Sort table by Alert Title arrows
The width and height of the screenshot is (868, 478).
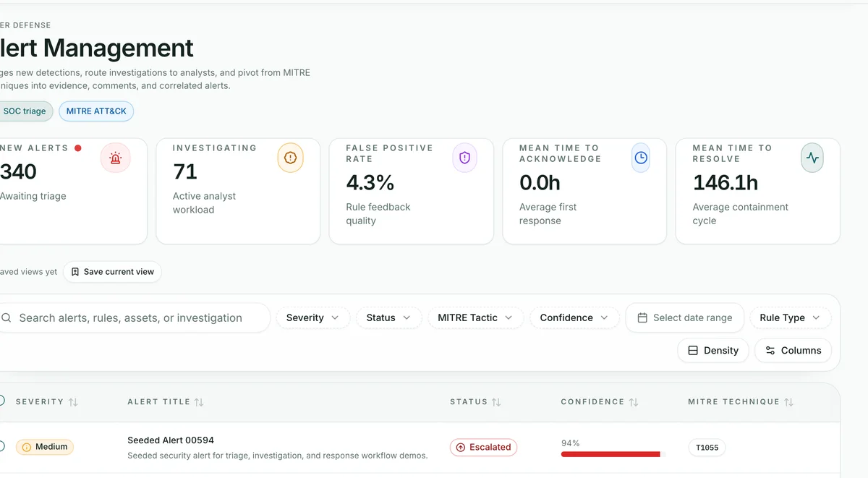199,402
